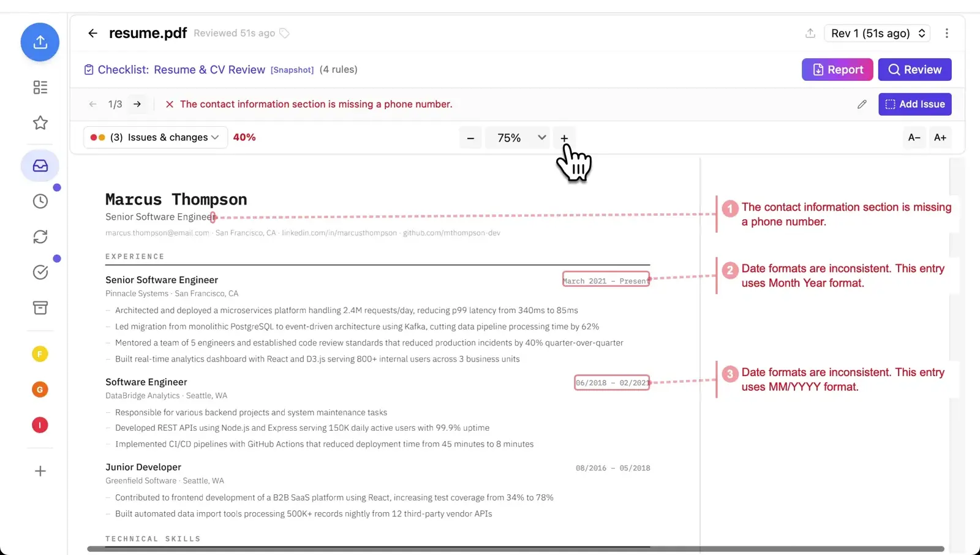Go to the next issue with the right arrow
Viewport: 980px width, 555px height.
138,104
